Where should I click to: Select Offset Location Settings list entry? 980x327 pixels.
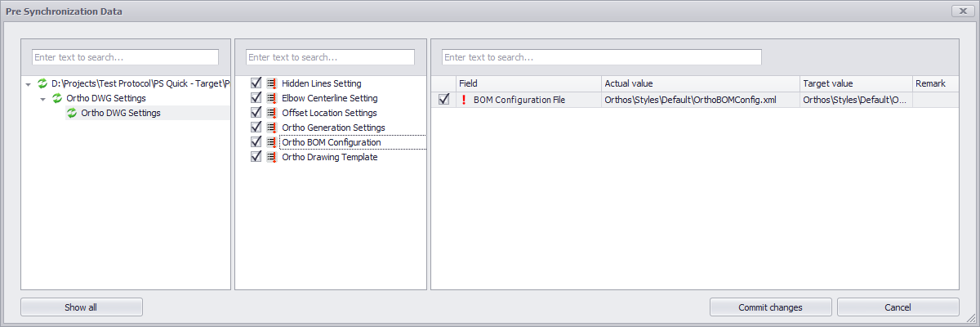[329, 113]
